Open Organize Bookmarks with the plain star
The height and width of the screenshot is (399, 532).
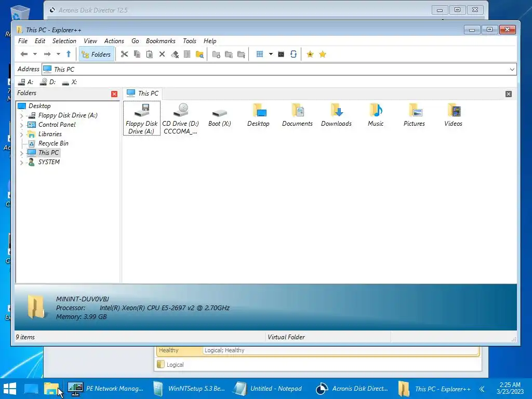click(x=323, y=54)
